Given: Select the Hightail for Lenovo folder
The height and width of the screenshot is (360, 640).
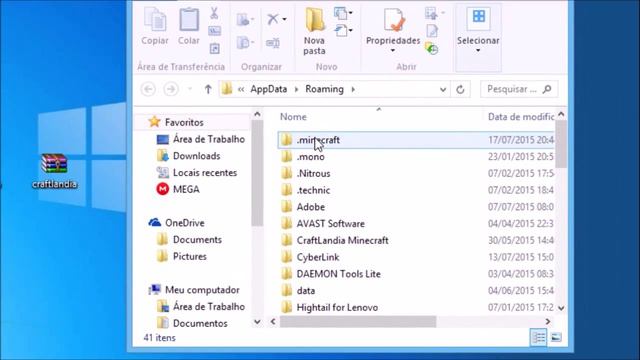Looking at the screenshot, I should (337, 307).
